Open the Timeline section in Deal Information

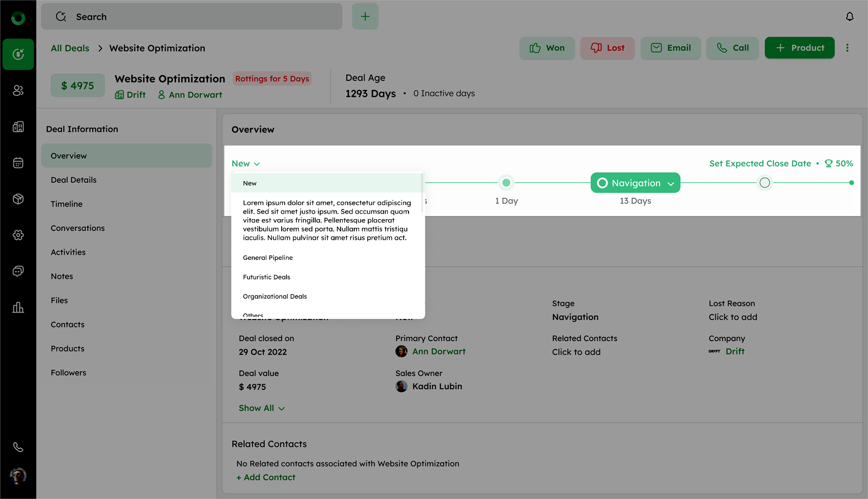point(67,204)
